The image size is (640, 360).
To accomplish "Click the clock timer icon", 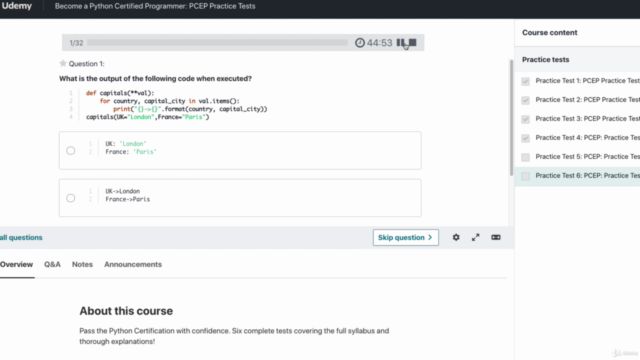I will [x=360, y=42].
